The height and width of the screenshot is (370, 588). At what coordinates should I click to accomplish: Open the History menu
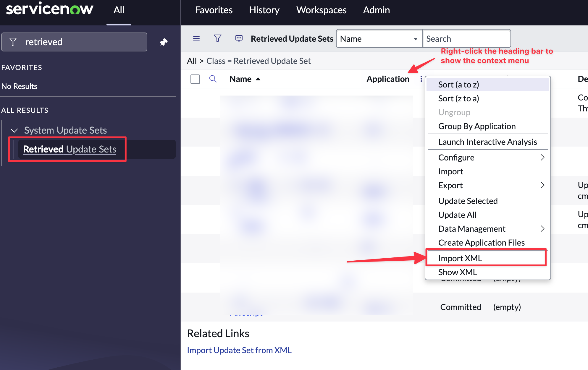pos(264,10)
